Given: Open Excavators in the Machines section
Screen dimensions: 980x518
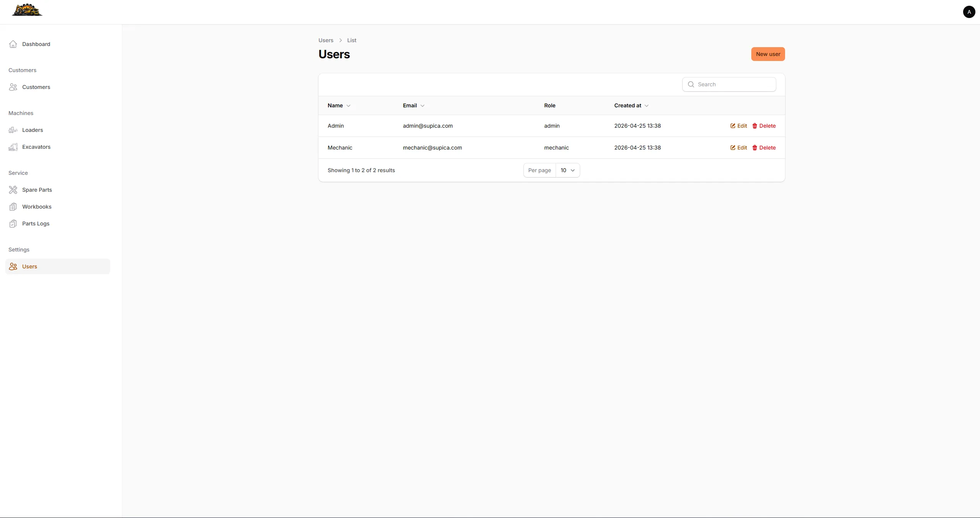Looking at the screenshot, I should tap(58, 147).
